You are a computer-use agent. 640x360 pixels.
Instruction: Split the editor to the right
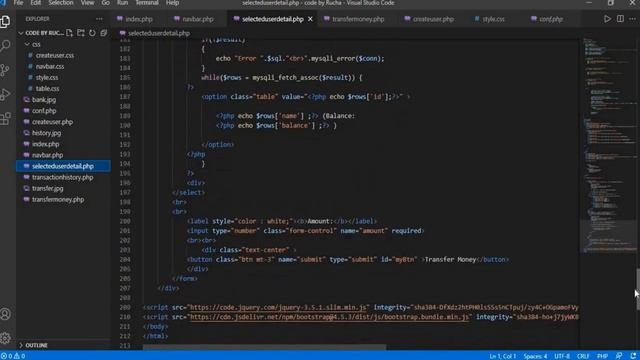pos(620,19)
